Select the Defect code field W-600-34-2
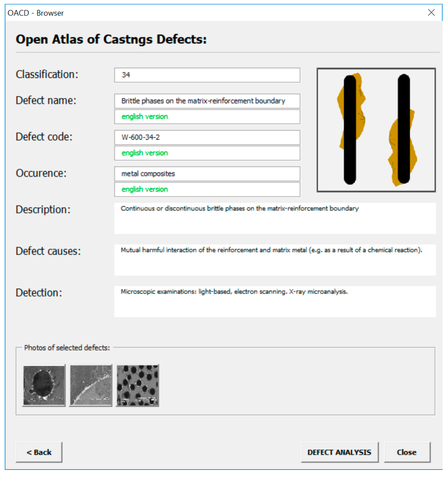The width and height of the screenshot is (448, 477). tap(207, 137)
